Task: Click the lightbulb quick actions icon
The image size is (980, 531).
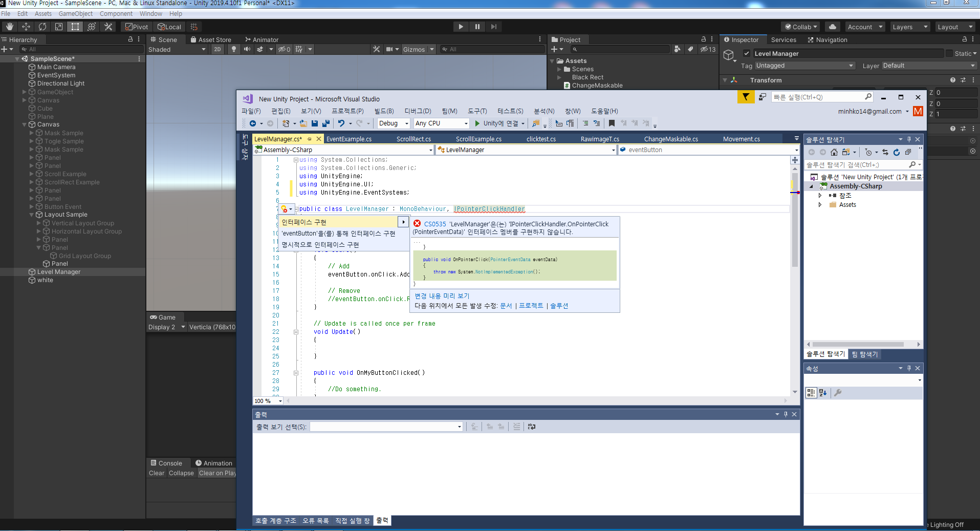Action: tap(285, 209)
